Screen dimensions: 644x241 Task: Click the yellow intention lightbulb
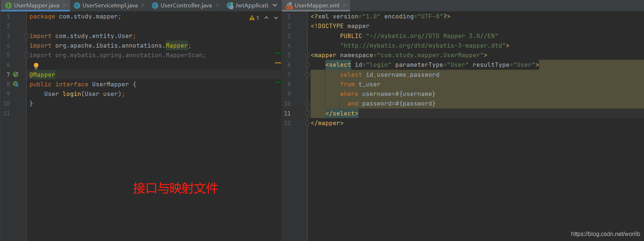(36, 66)
